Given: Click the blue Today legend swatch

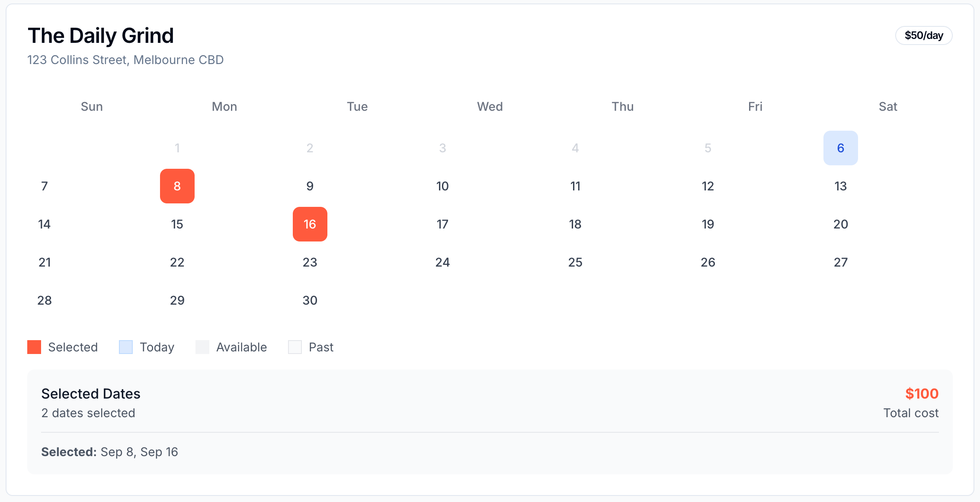Looking at the screenshot, I should 126,347.
